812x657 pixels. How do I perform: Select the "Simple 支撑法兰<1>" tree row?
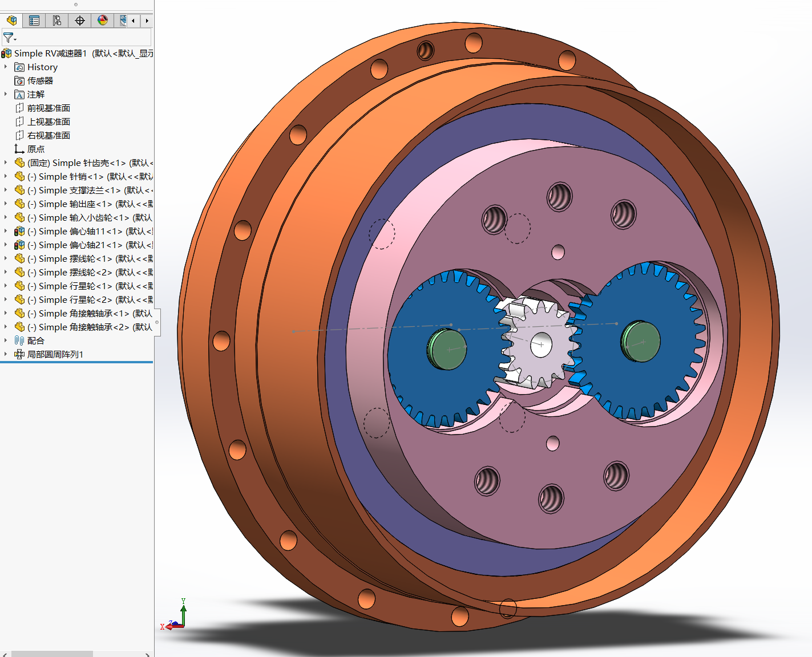tap(77, 190)
